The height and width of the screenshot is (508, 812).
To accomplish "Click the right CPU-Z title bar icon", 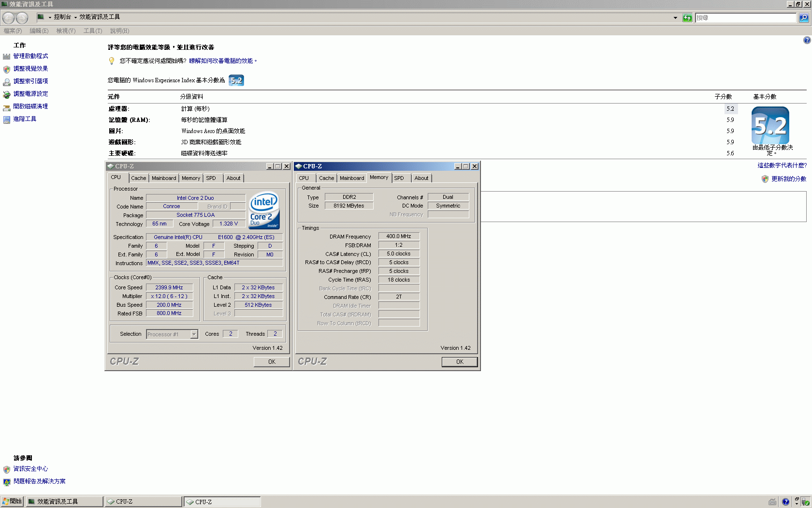I will 298,166.
